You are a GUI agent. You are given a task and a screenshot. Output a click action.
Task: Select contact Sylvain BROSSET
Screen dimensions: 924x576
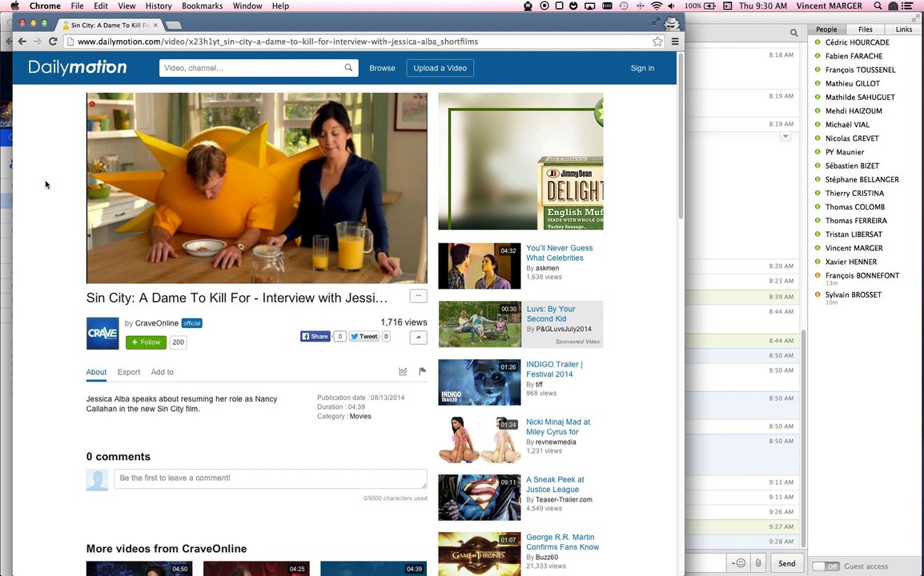[854, 294]
